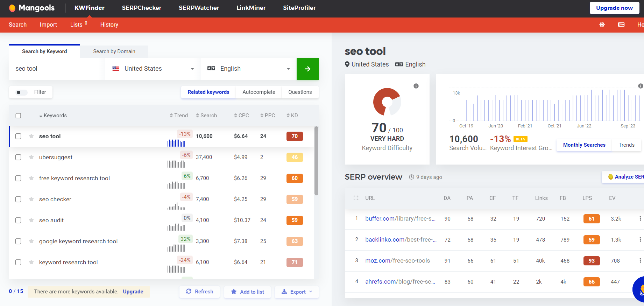Open the United States location dropdown
Viewport: 644px width, 306px height.
click(x=153, y=69)
